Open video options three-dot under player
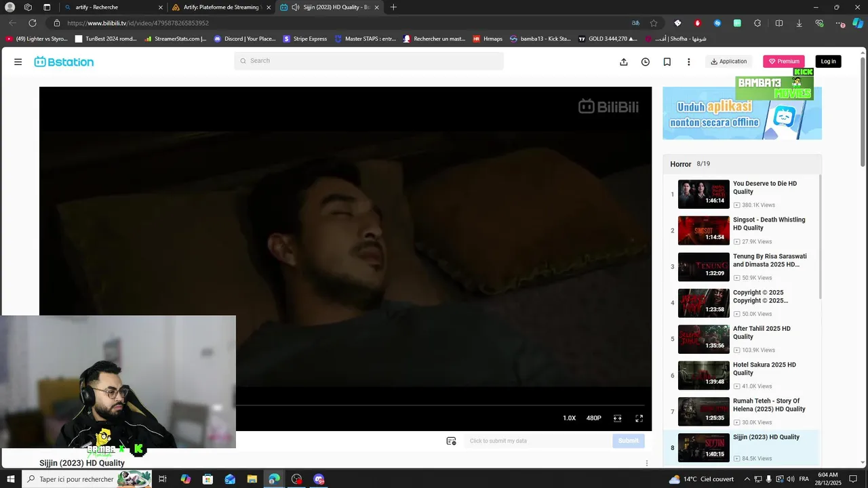 (646, 463)
